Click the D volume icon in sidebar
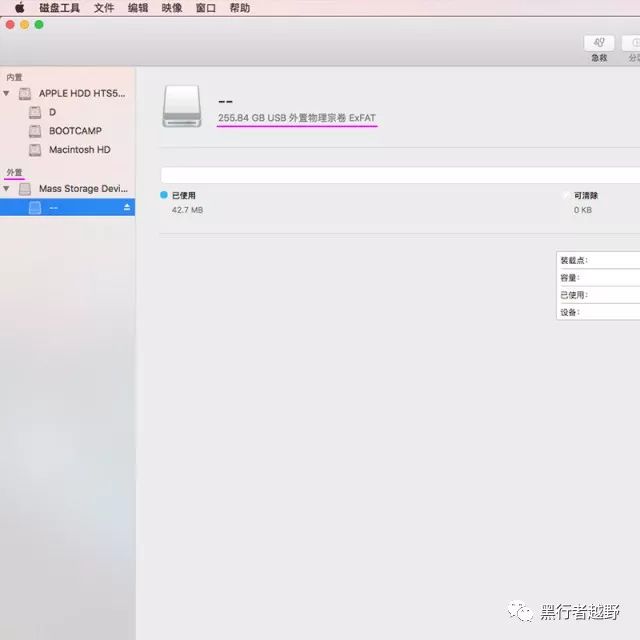The image size is (640, 640). [x=35, y=112]
